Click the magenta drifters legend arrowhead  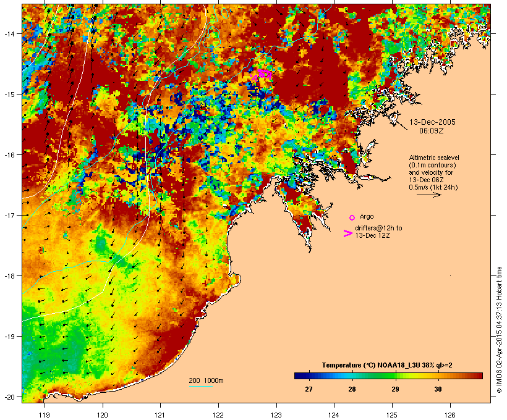click(347, 233)
